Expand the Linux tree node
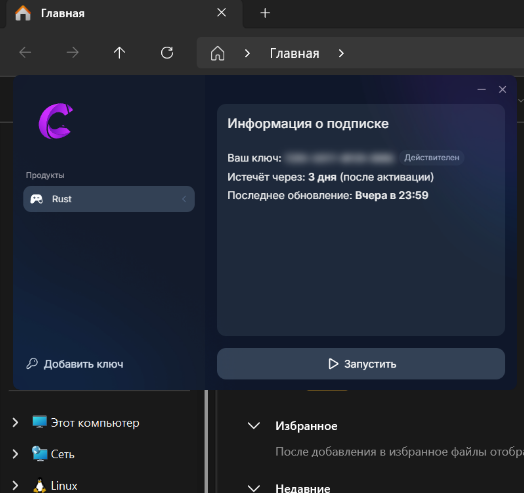 [x=15, y=485]
